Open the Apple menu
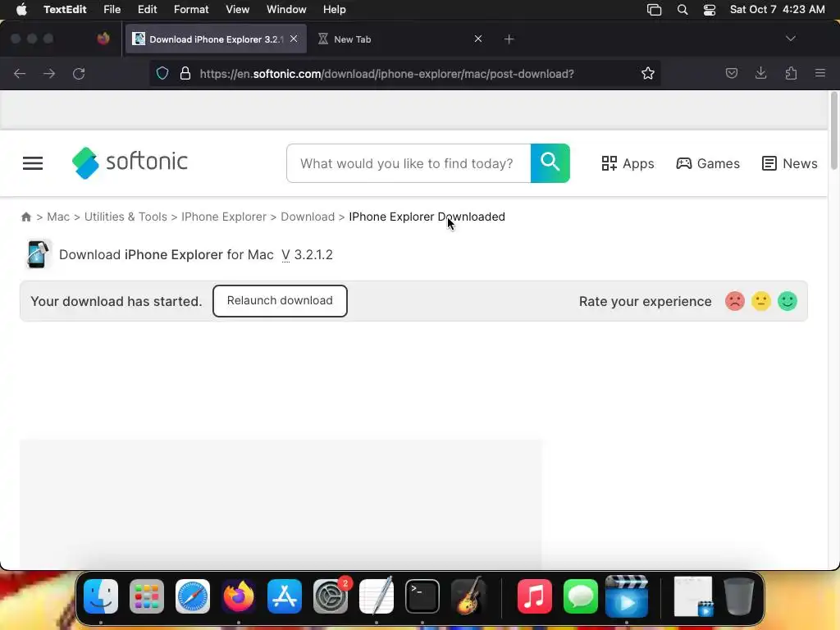Image resolution: width=840 pixels, height=630 pixels. (x=21, y=9)
